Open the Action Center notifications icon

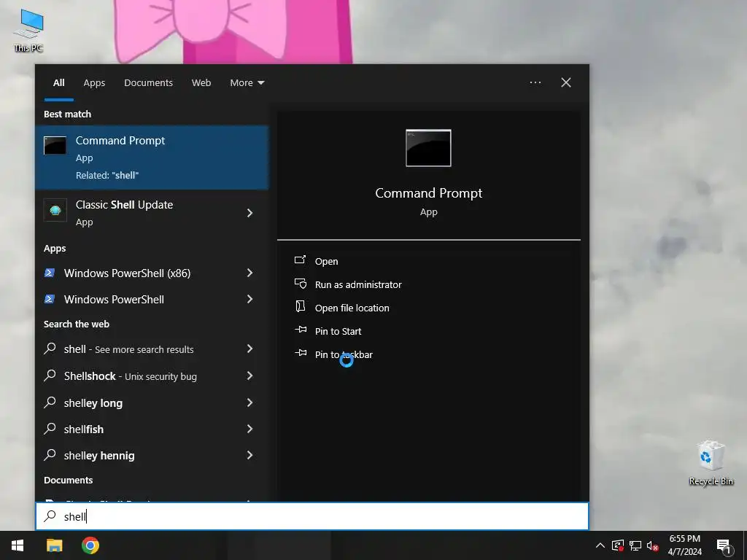[x=724, y=546]
